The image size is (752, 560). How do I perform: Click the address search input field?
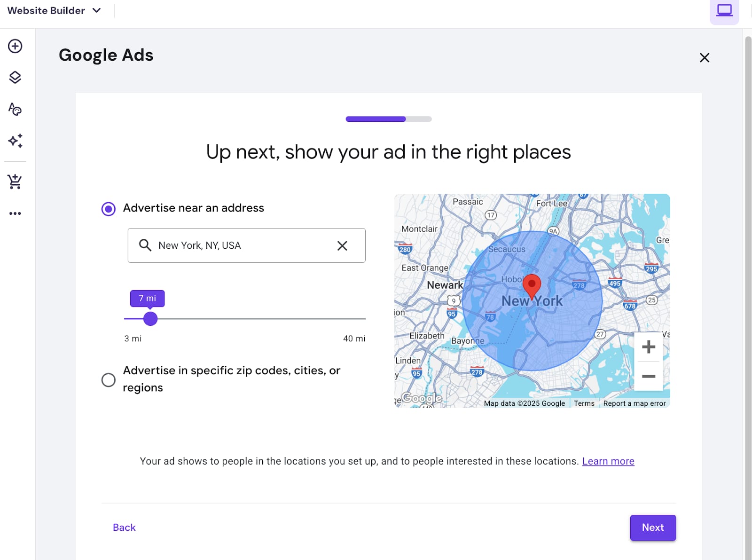(240, 245)
